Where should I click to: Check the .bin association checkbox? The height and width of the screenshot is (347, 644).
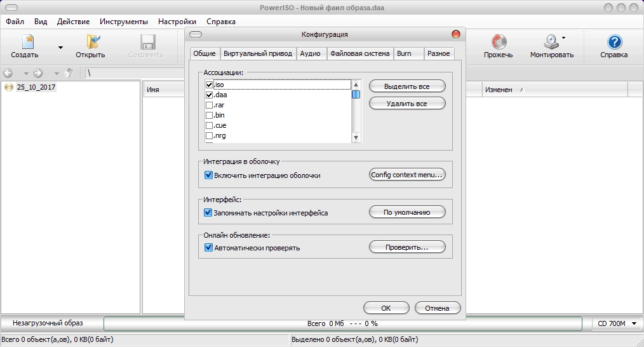click(209, 116)
